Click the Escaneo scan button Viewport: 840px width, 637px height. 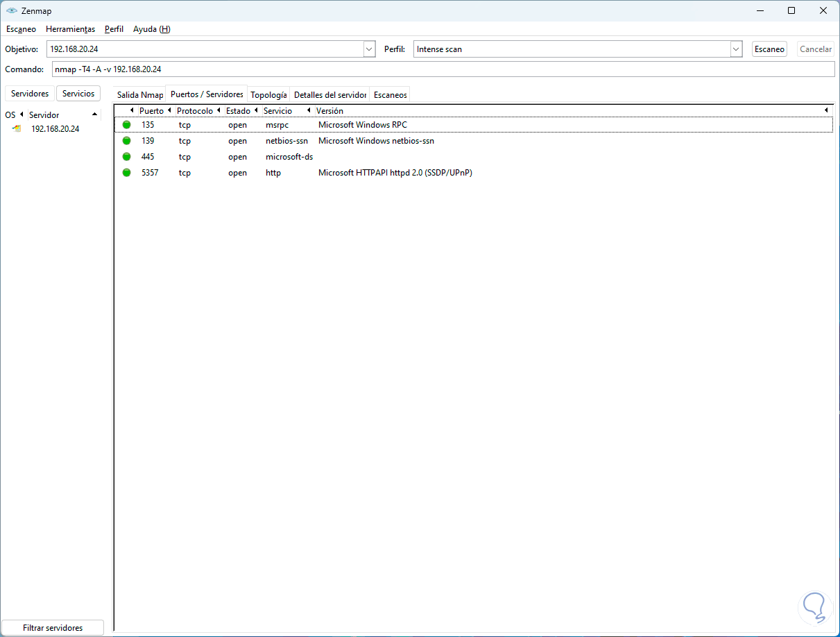pos(769,49)
